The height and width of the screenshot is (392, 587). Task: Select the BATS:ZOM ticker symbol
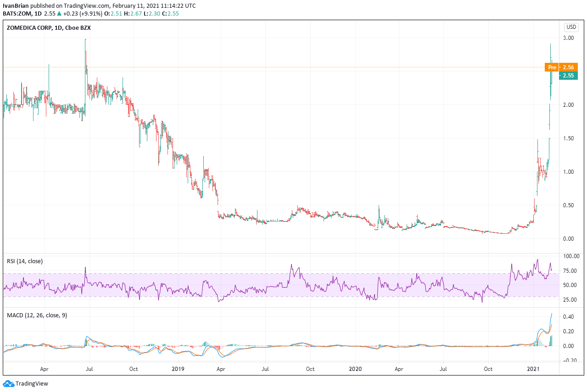pos(17,14)
